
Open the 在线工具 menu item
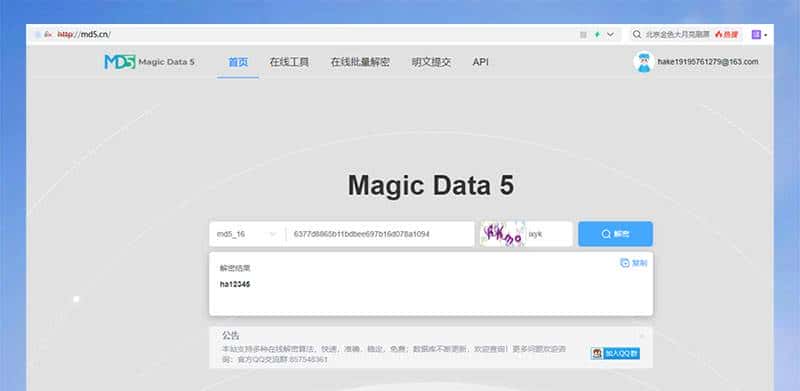click(289, 62)
